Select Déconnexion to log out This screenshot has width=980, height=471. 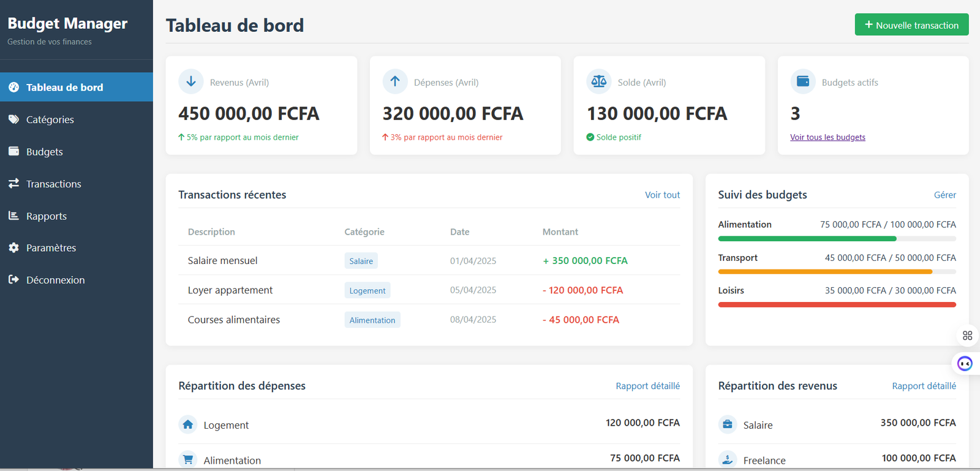tap(77, 280)
